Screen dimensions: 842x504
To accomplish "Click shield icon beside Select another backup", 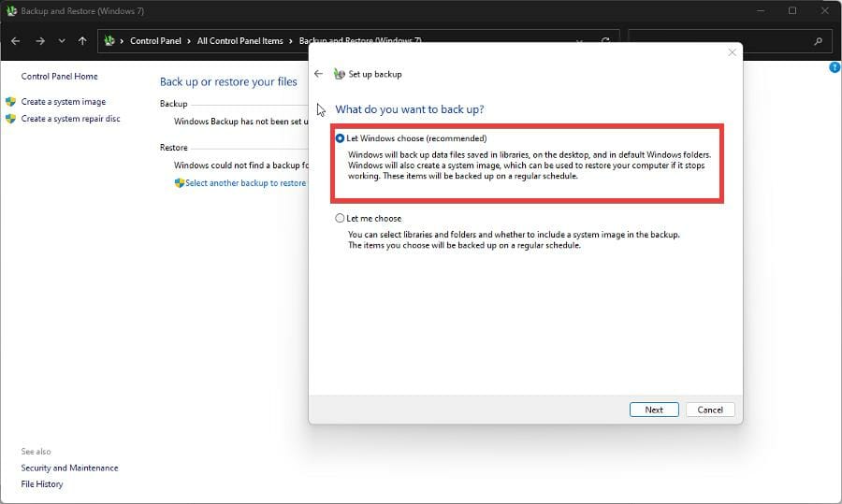I will coord(180,183).
